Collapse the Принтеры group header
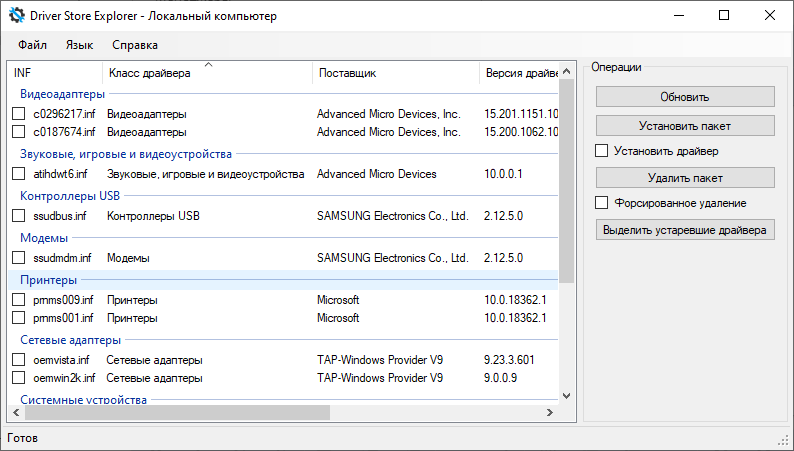Image resolution: width=794 pixels, height=451 pixels. pos(49,280)
